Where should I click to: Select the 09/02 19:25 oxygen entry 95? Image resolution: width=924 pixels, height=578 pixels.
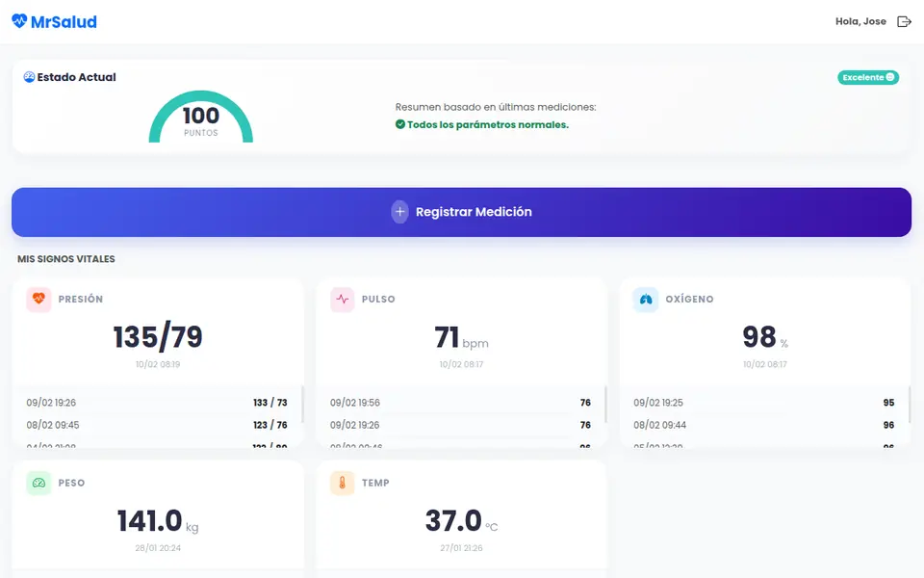tap(763, 403)
